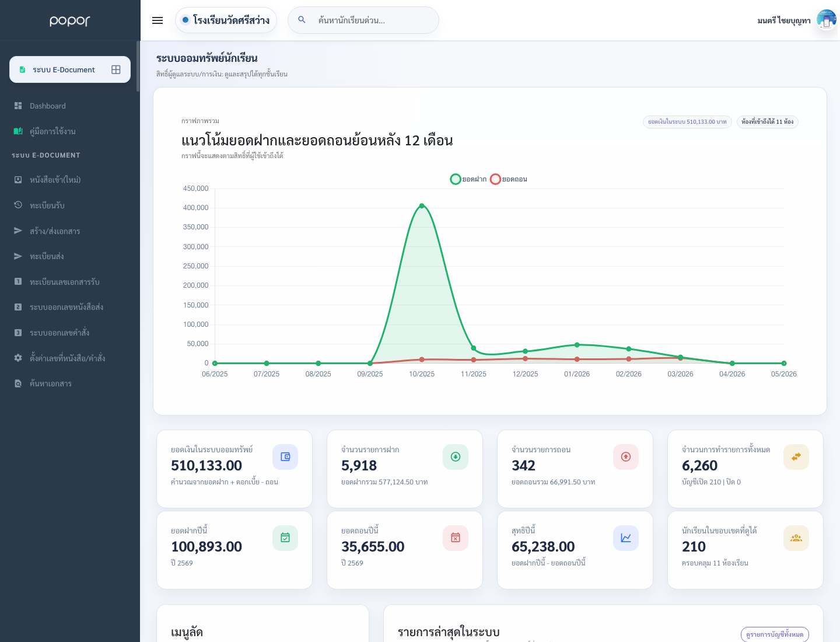Click the wallet icon on ยอดเงินในระบบออมทรัพย์ card
This screenshot has height=642, width=840.
[285, 457]
